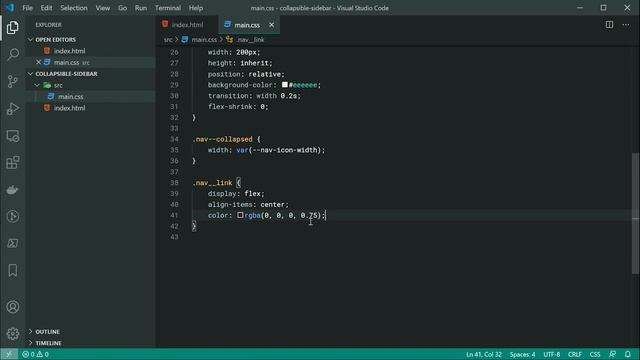Click the editor vertical scrollbar
640x360 pixels.
click(636, 213)
